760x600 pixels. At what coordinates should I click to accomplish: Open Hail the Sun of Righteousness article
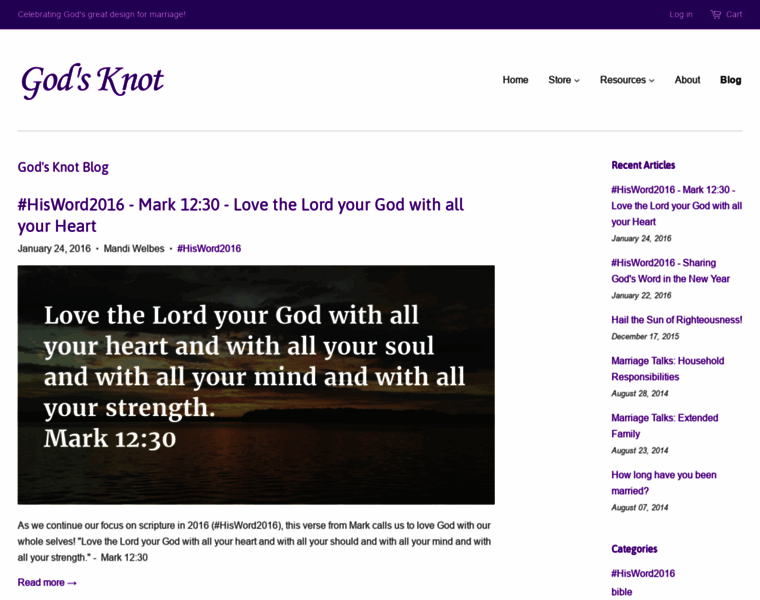677,320
